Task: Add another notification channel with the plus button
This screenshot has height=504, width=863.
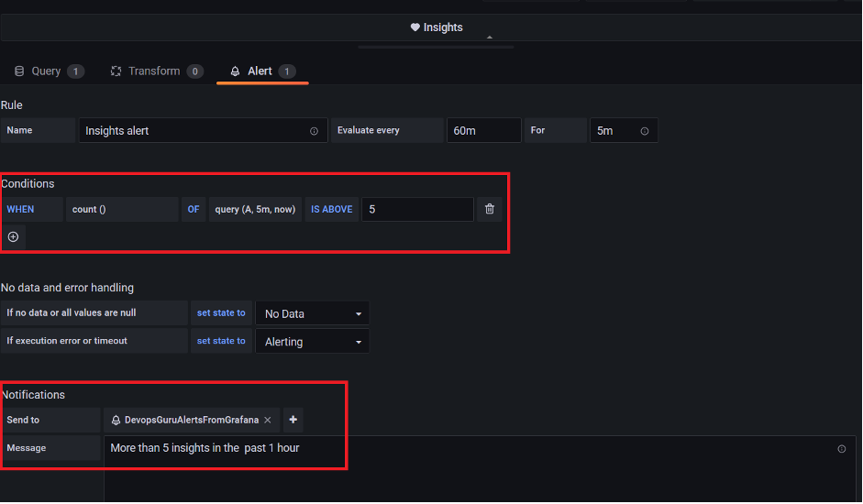Action: [293, 420]
